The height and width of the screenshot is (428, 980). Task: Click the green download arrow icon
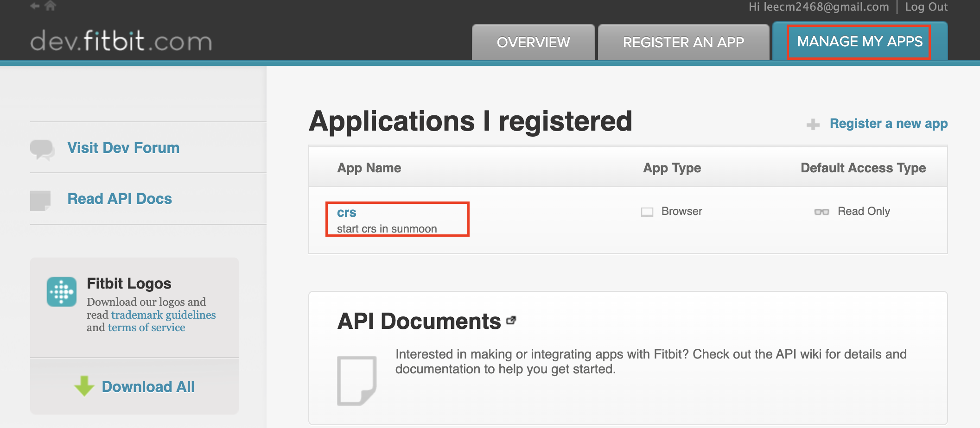[84, 386]
